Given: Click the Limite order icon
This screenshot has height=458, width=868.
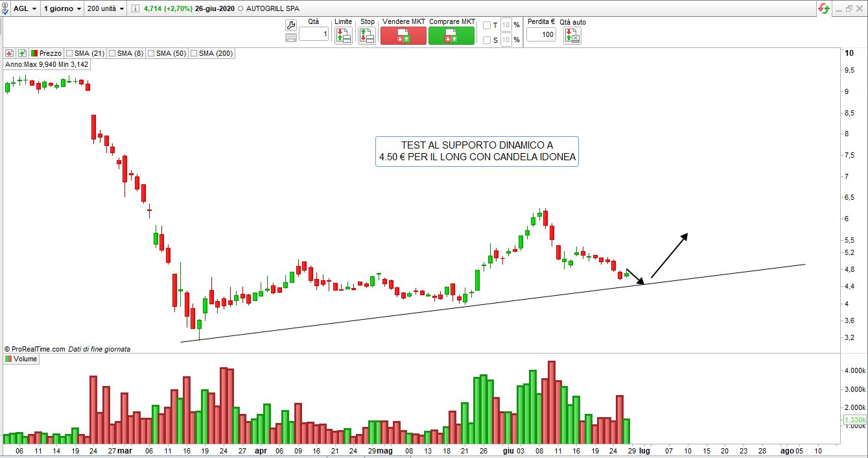Looking at the screenshot, I should coord(343,36).
